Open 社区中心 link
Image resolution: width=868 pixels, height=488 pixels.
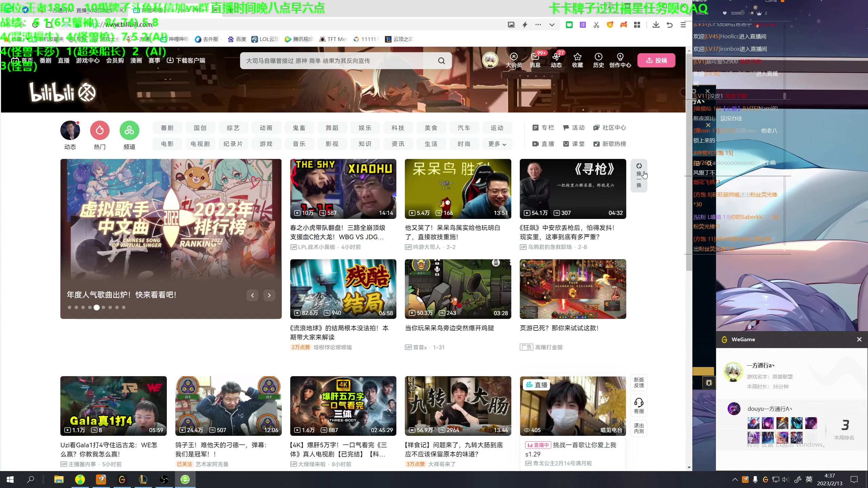click(x=610, y=128)
